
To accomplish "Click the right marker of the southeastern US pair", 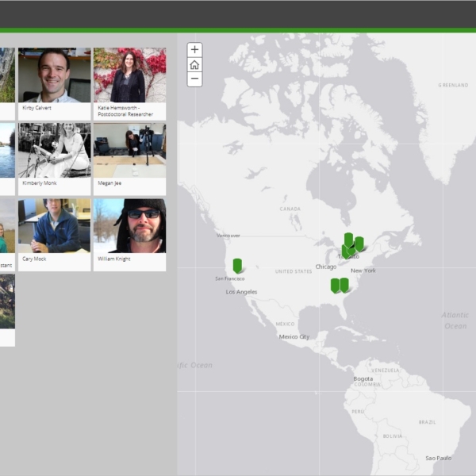I will 344,284.
